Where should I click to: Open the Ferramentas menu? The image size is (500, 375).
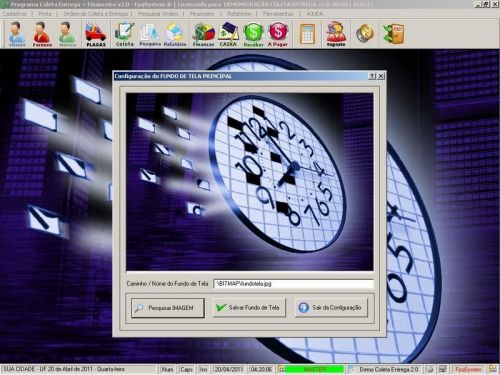click(x=278, y=14)
